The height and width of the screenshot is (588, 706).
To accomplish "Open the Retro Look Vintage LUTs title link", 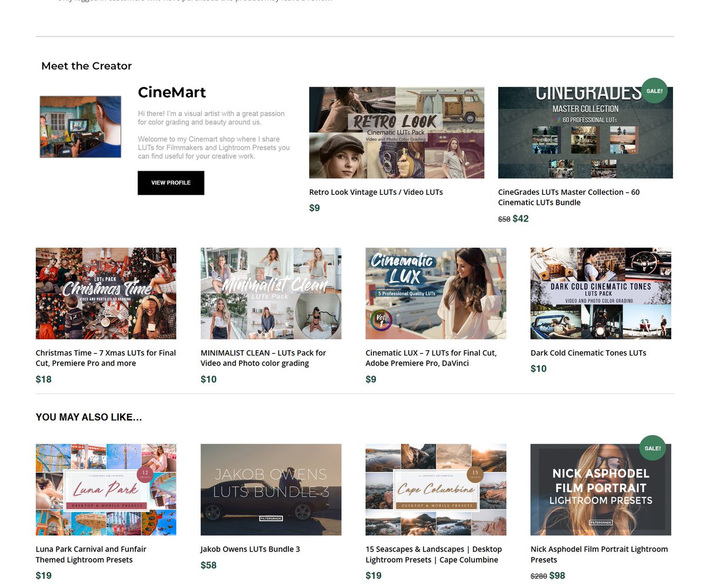I will tap(376, 192).
